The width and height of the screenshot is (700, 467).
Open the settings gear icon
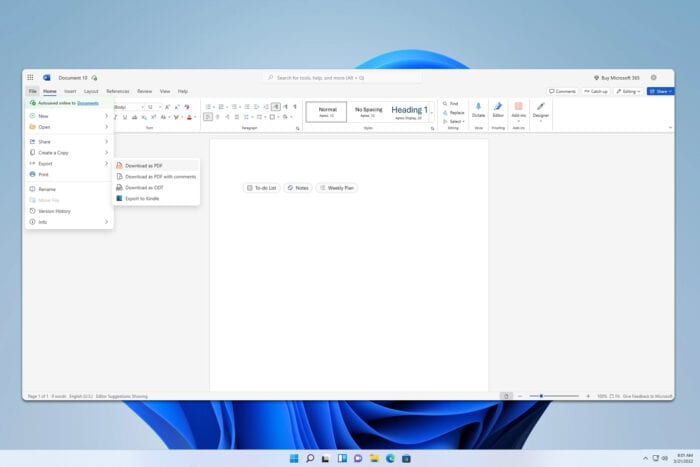tap(654, 78)
